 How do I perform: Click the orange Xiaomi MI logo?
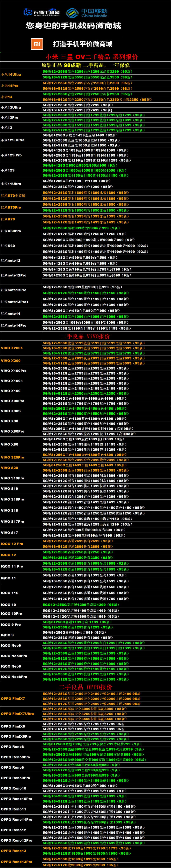pos(37,44)
